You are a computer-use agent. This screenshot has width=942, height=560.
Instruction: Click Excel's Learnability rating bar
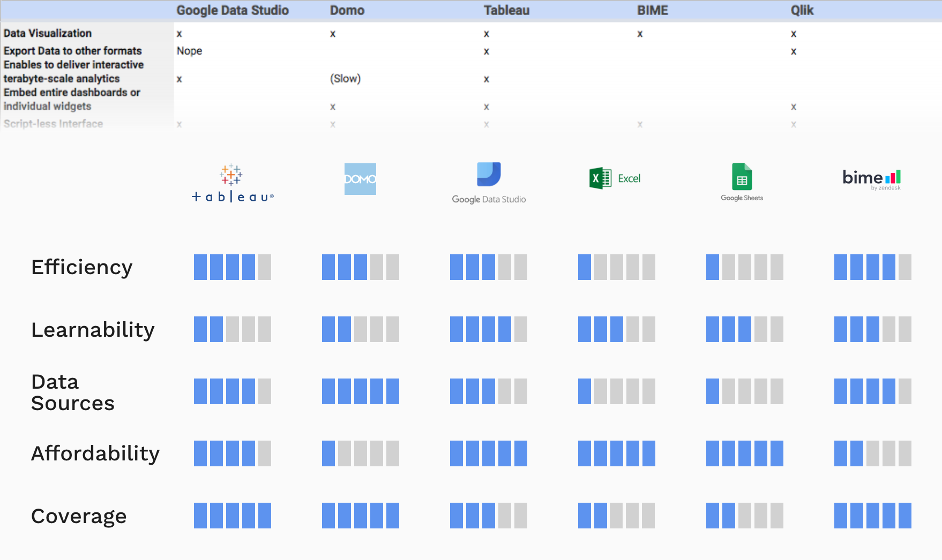(x=617, y=329)
